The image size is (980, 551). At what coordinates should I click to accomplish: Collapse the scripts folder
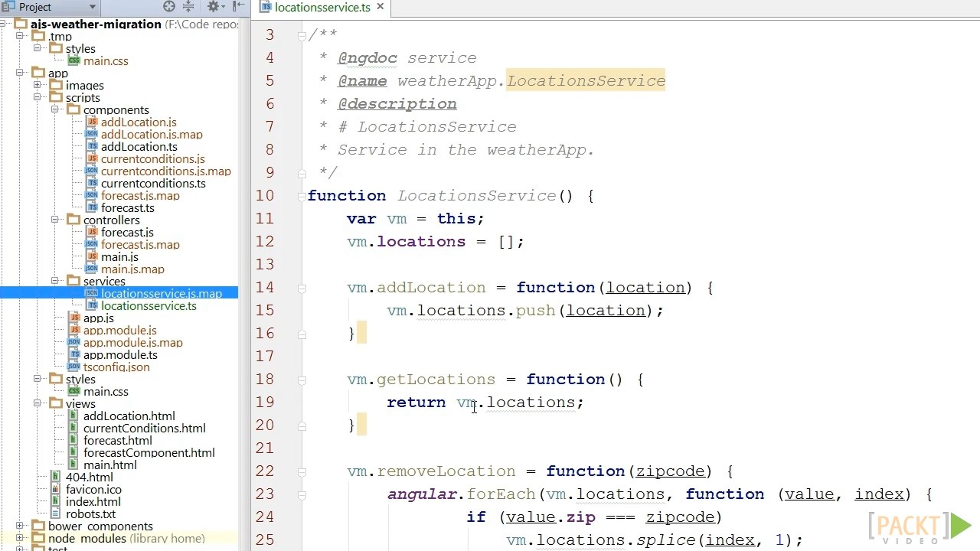[37, 97]
